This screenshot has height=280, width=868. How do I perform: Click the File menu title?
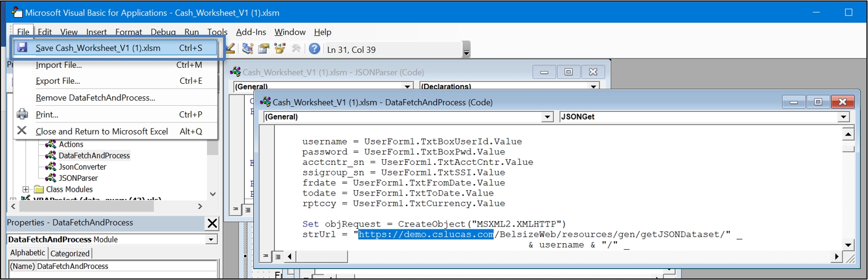coord(23,32)
